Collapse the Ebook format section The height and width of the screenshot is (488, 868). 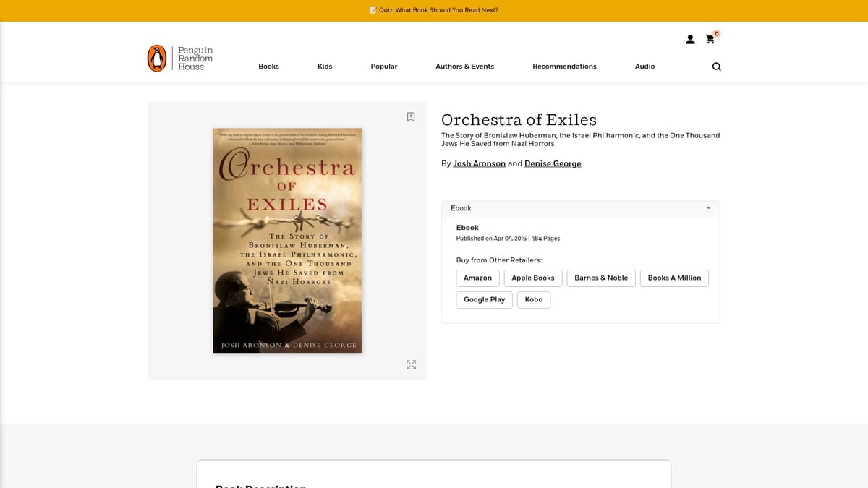click(x=708, y=208)
